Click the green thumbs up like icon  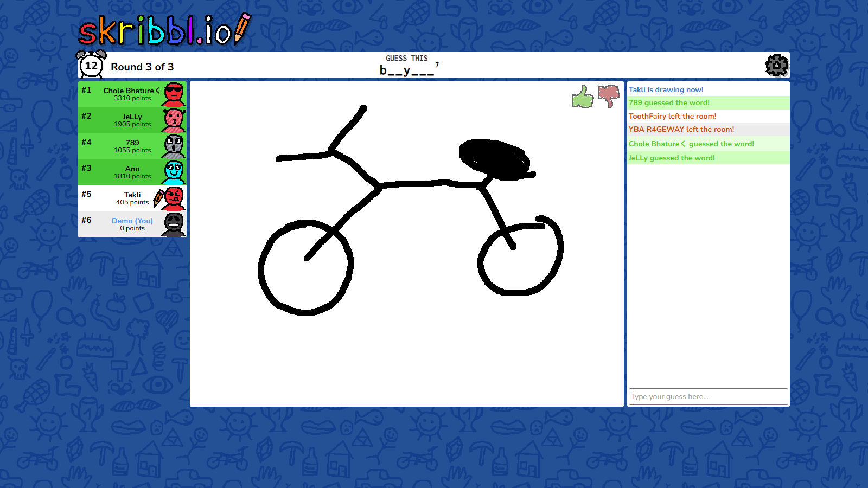583,97
